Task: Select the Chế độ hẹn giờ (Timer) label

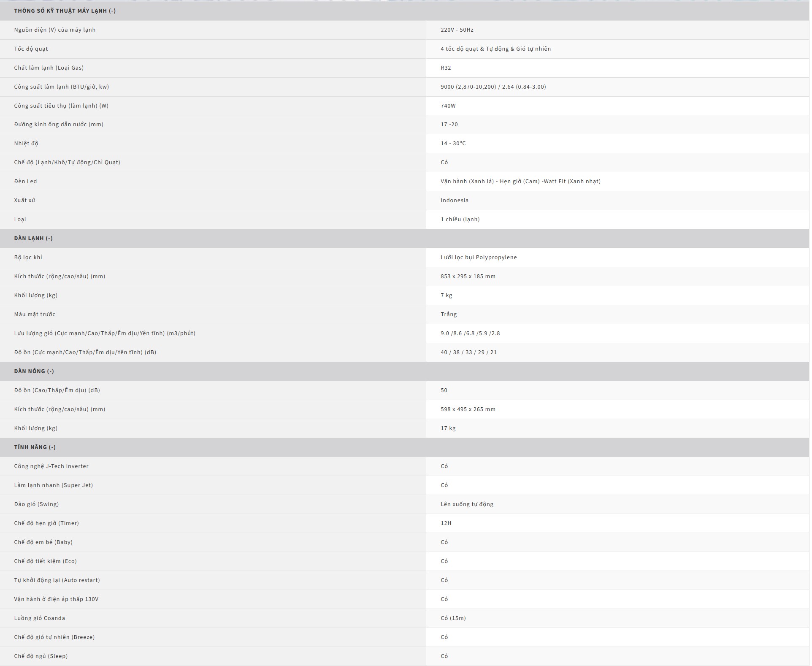Action: point(46,523)
